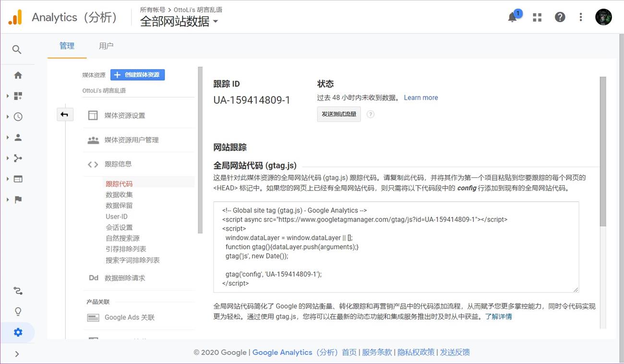Switch to the 用户 tab

click(106, 46)
